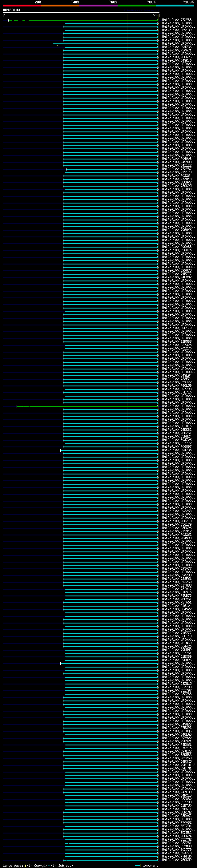Open the UniRef100_A9UHP6 label
The image size is (197, 868).
(x=177, y=660)
